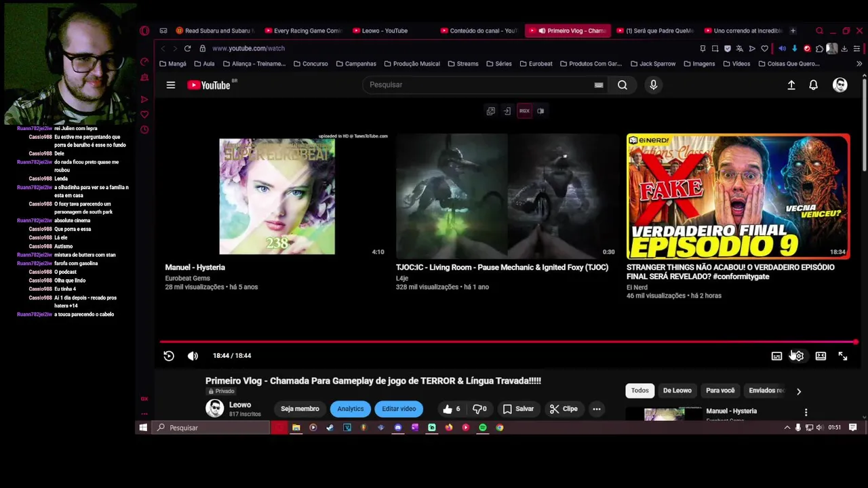Image resolution: width=868 pixels, height=488 pixels.
Task: Replay the video with the replay button
Action: click(169, 356)
